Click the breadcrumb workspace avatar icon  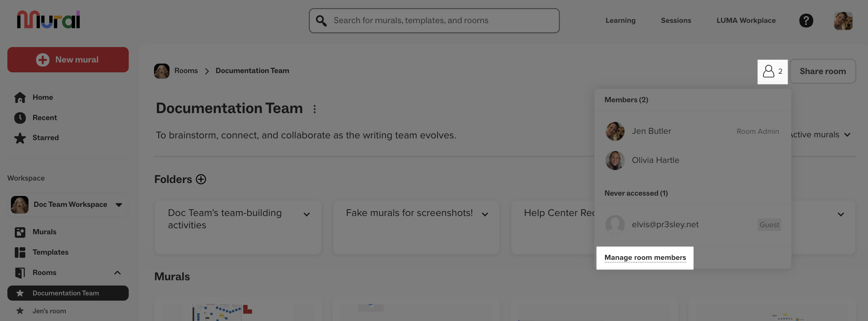(x=162, y=71)
